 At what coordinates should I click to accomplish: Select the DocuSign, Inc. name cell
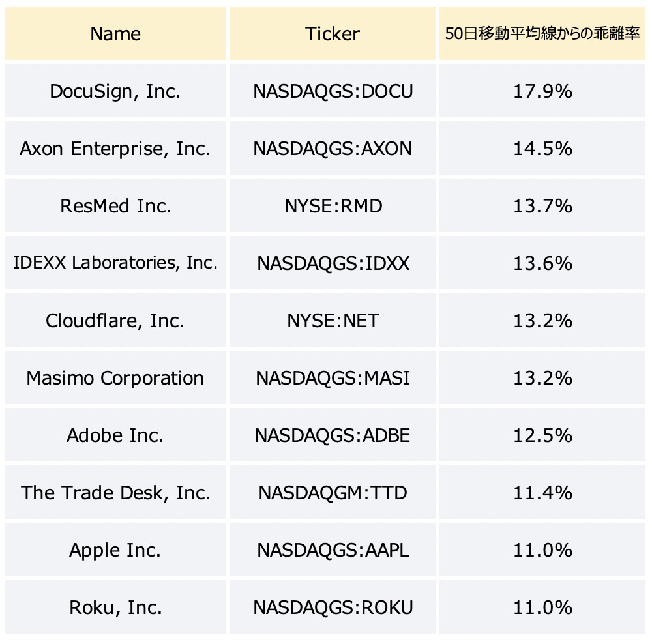pos(115,91)
